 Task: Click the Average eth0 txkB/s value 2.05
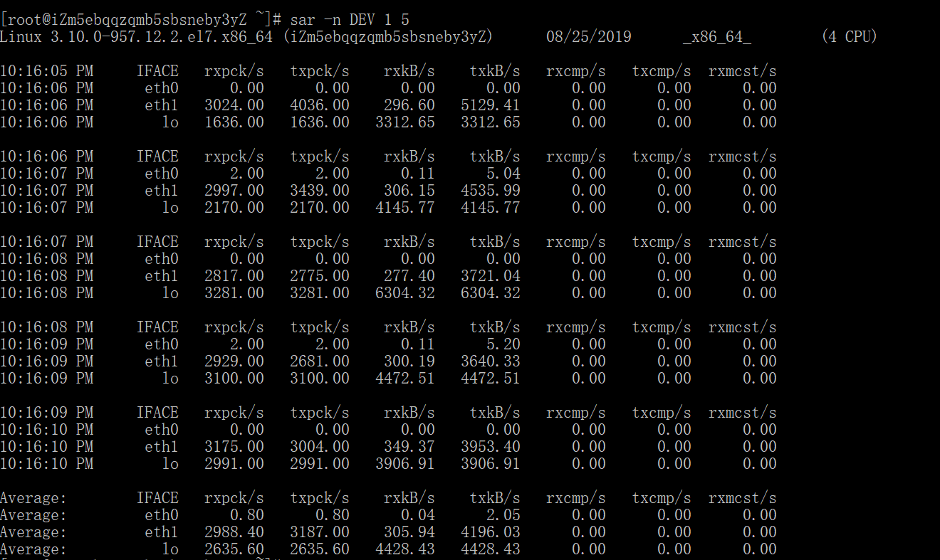pos(503,515)
